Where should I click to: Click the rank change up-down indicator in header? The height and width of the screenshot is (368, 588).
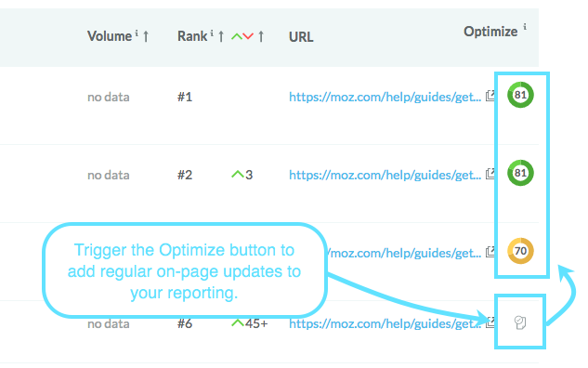tap(242, 36)
